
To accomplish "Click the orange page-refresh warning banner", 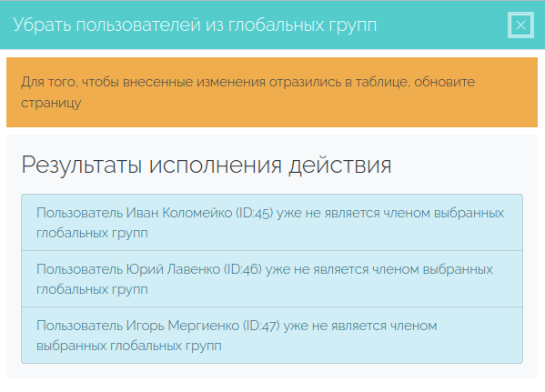I will (x=272, y=92).
